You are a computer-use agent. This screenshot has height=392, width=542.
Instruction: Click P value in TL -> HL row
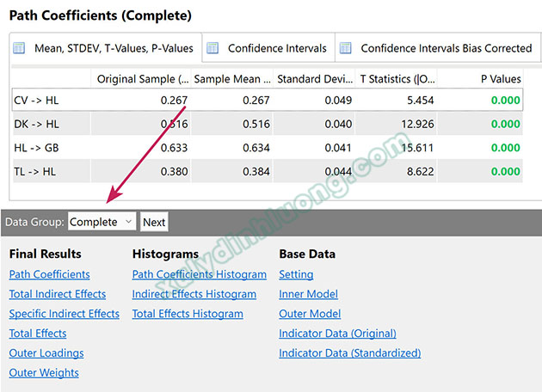click(505, 172)
